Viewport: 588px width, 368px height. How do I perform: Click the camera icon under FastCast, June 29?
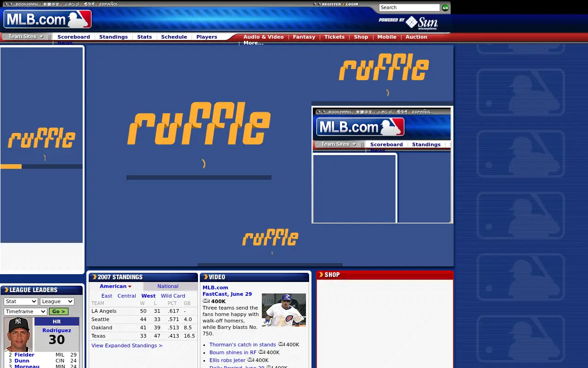pyautogui.click(x=206, y=301)
